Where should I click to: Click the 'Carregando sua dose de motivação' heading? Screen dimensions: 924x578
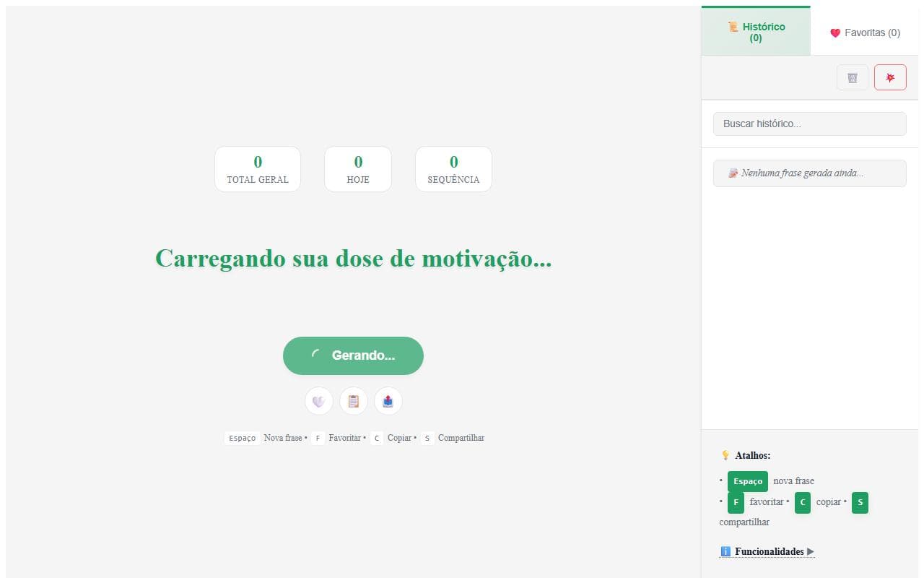(x=353, y=258)
